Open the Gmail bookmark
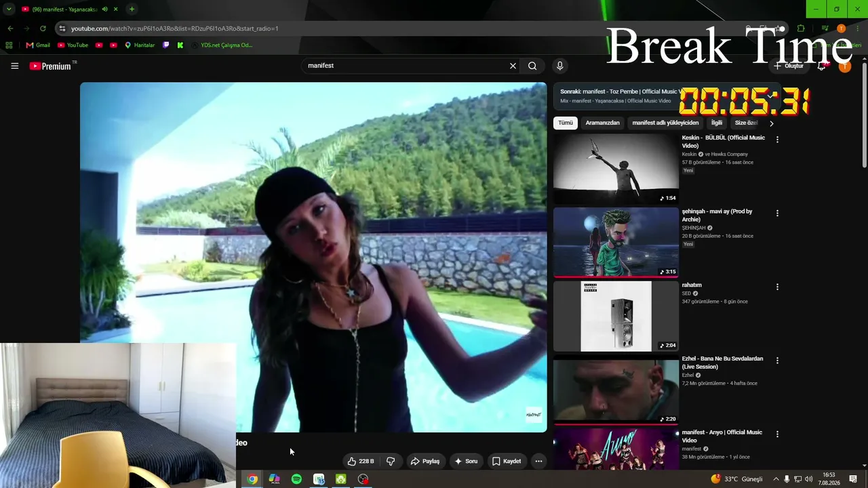The width and height of the screenshot is (868, 488). [38, 45]
